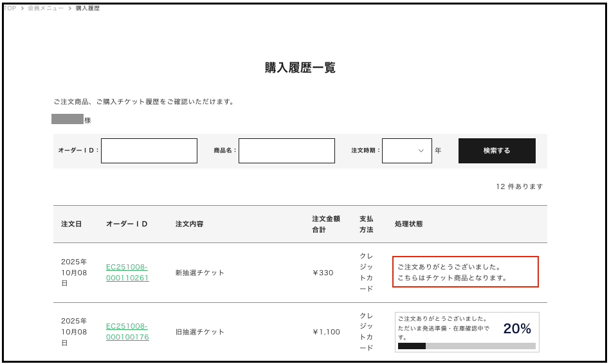609x364 pixels.
Task: Click the red-outlined ticket order status box
Action: pos(465,272)
